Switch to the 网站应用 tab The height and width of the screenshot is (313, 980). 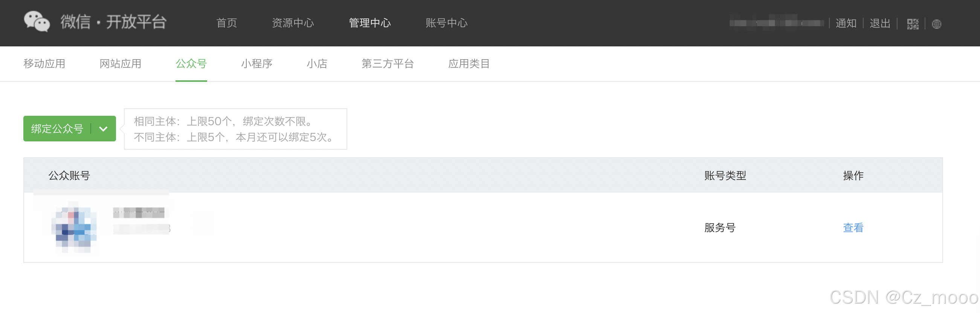click(x=120, y=64)
